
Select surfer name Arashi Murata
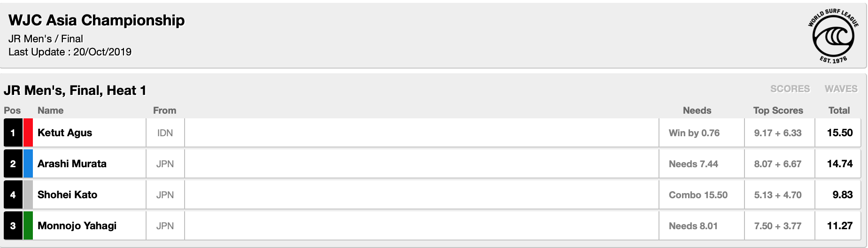pyautogui.click(x=72, y=164)
